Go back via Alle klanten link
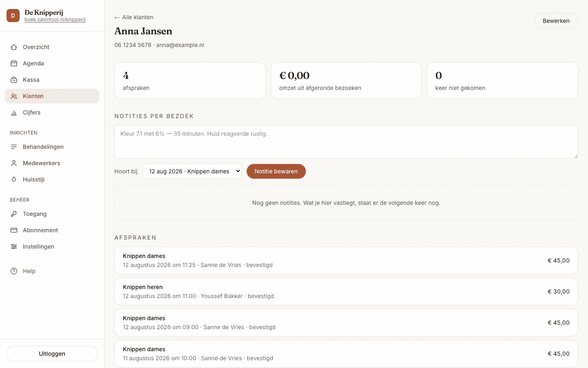This screenshot has width=588, height=368. coord(134,17)
